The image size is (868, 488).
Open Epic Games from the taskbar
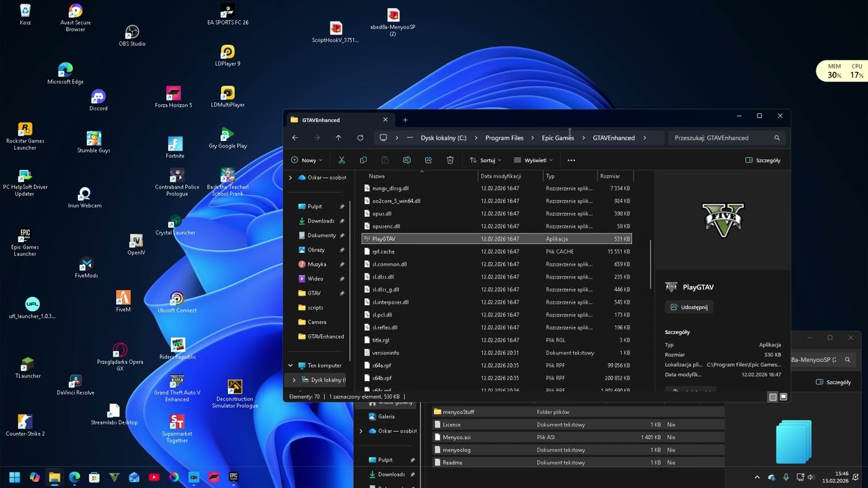[x=234, y=477]
